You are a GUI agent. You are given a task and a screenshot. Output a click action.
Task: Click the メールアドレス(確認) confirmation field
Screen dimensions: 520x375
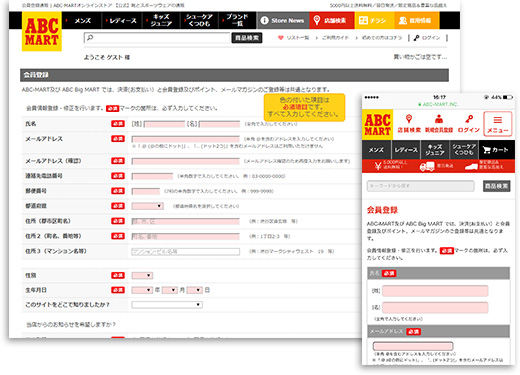186,161
